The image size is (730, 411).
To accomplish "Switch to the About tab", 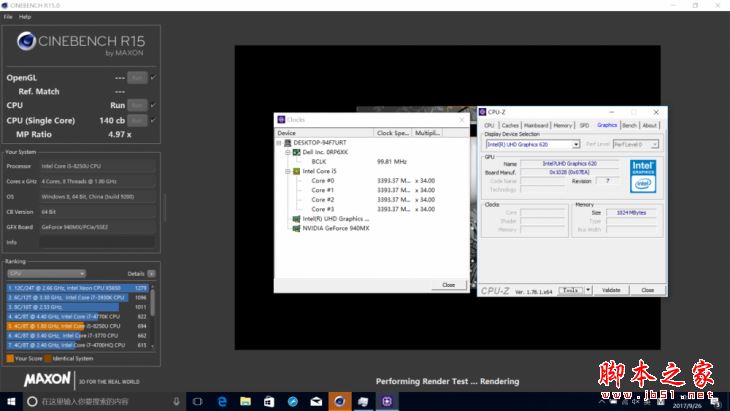I will (649, 125).
